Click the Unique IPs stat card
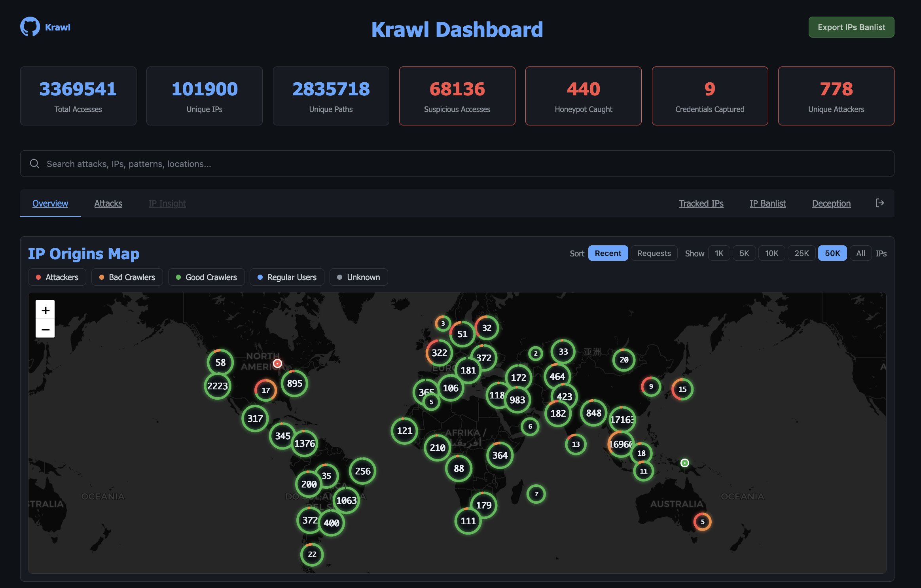The image size is (921, 588). click(x=204, y=96)
